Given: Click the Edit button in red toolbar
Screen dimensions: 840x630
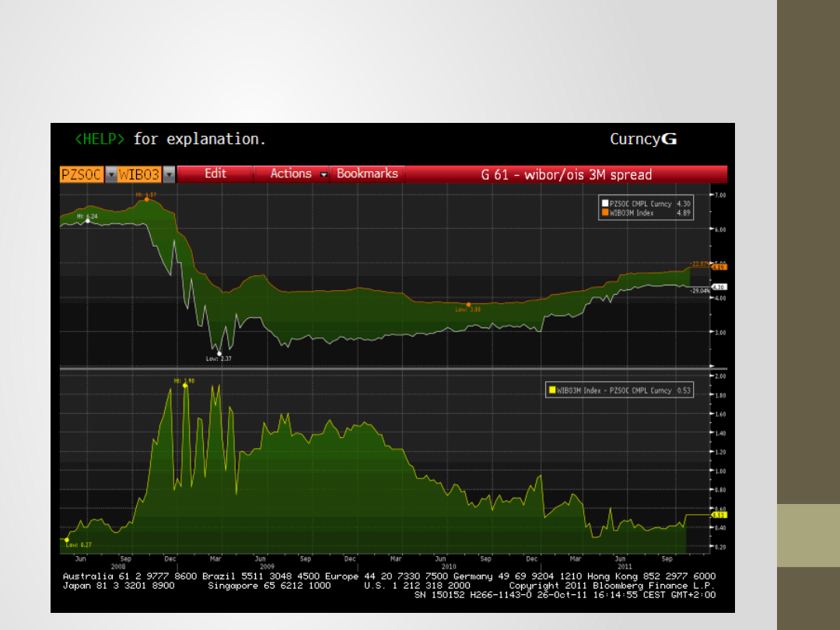Looking at the screenshot, I should point(215,173).
